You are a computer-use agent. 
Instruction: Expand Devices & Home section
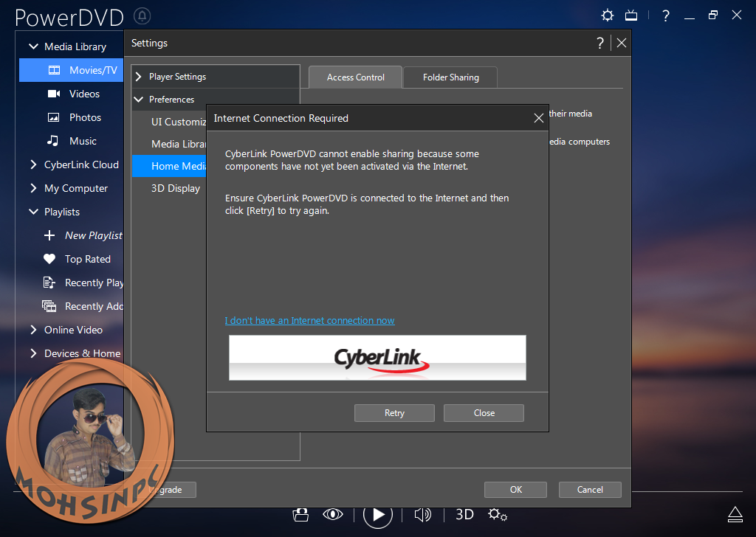pos(33,353)
